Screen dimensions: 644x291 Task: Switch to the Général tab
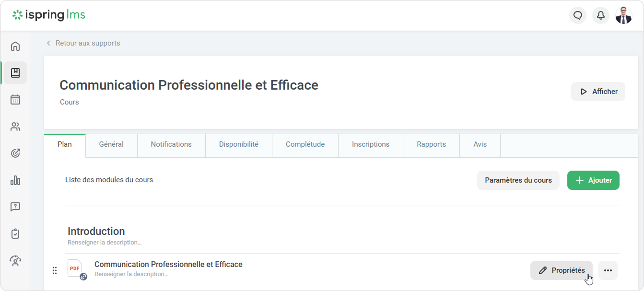111,144
